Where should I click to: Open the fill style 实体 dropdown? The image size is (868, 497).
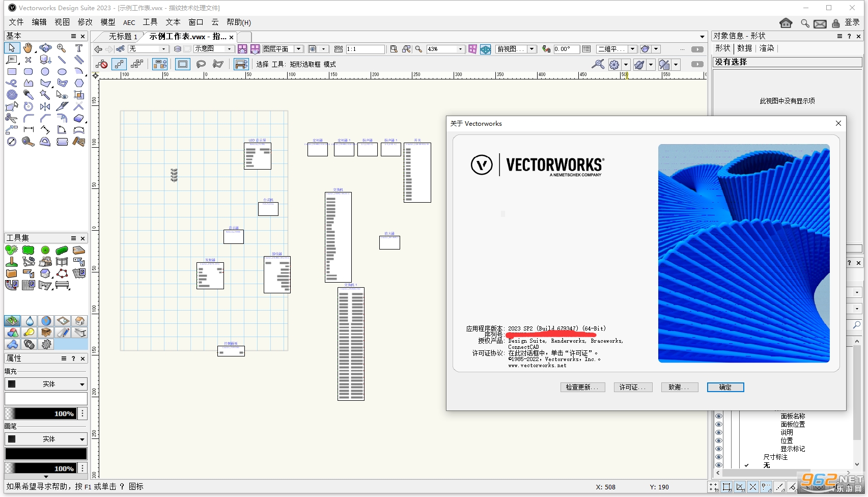click(46, 384)
